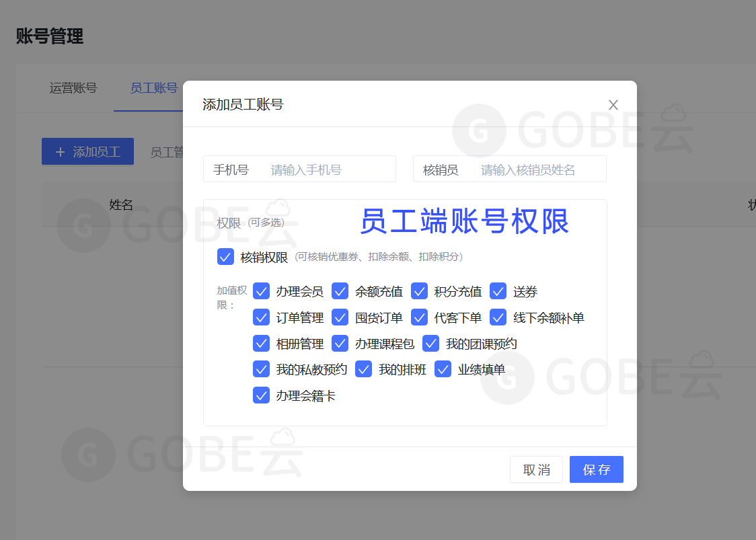Screen dimensions: 756x540
Task: Uncheck the 核销权限 permission checkbox
Action: click(x=225, y=256)
